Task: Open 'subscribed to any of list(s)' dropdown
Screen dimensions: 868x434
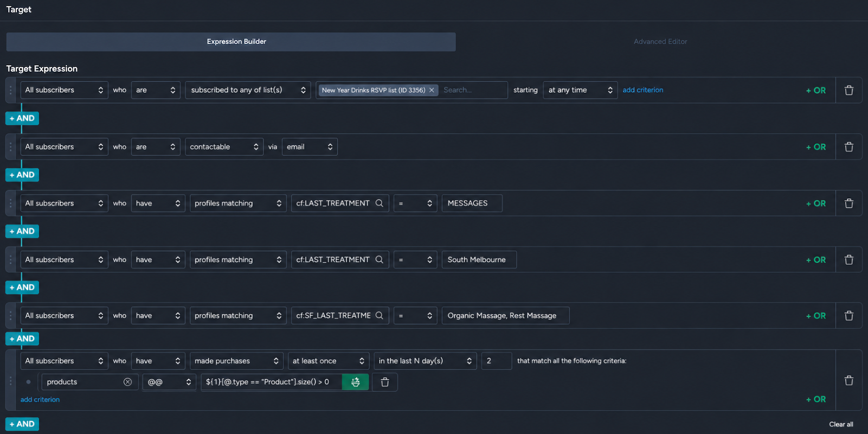Action: click(x=248, y=90)
